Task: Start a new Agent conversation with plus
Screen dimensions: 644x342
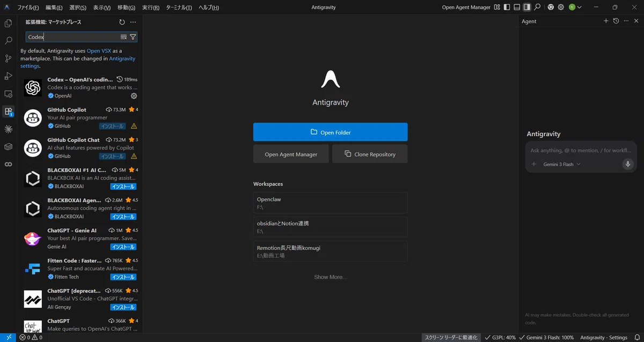Action: [x=606, y=21]
